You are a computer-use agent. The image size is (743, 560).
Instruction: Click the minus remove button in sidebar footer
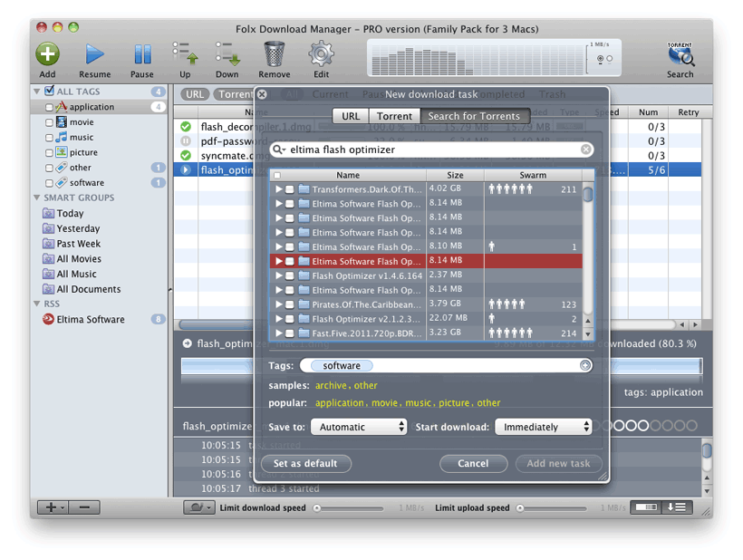pyautogui.click(x=84, y=507)
